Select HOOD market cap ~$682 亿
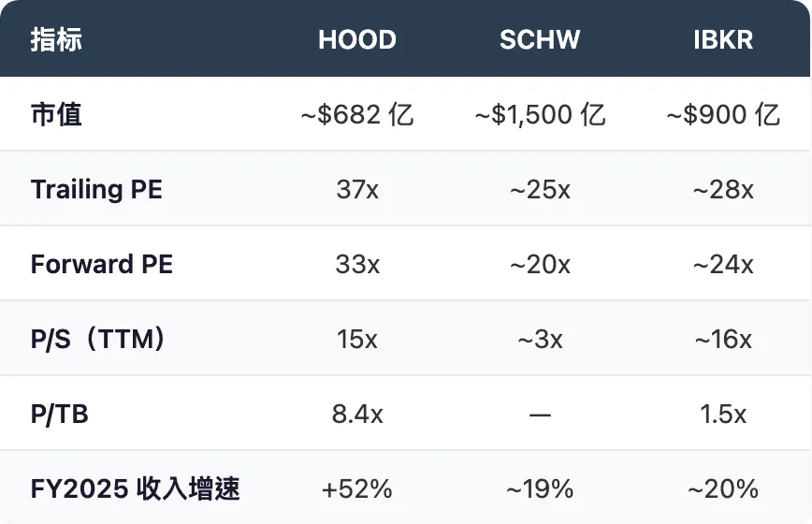The height and width of the screenshot is (524, 812). coord(356,114)
